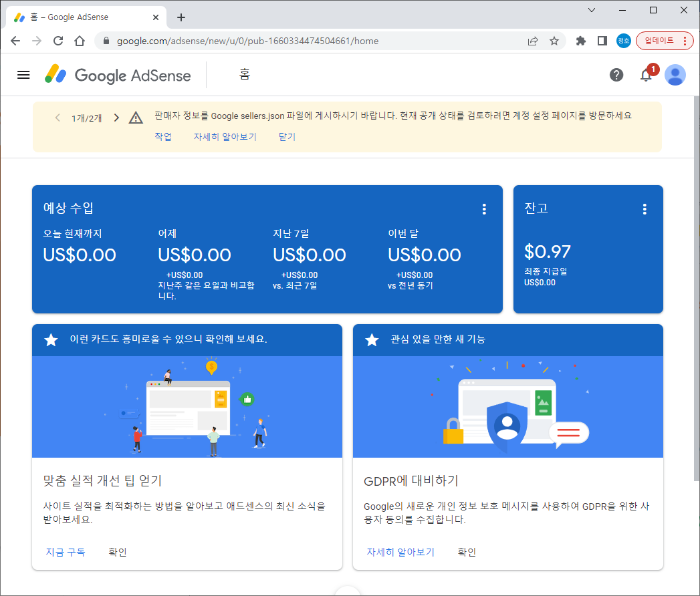Image resolution: width=700 pixels, height=596 pixels.
Task: Dismiss banner with 닫기 link
Action: tap(287, 136)
